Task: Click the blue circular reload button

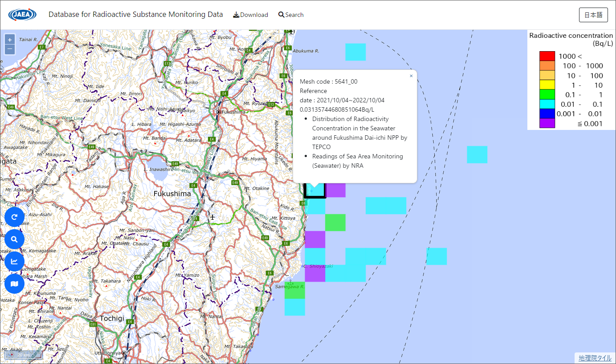Action: point(14,217)
